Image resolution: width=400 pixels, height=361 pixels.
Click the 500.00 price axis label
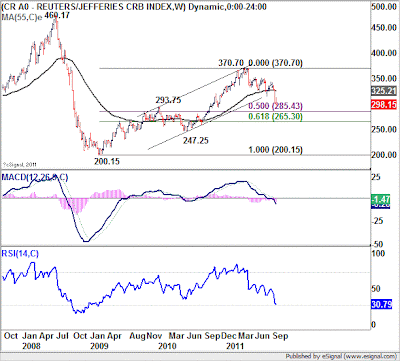point(384,7)
